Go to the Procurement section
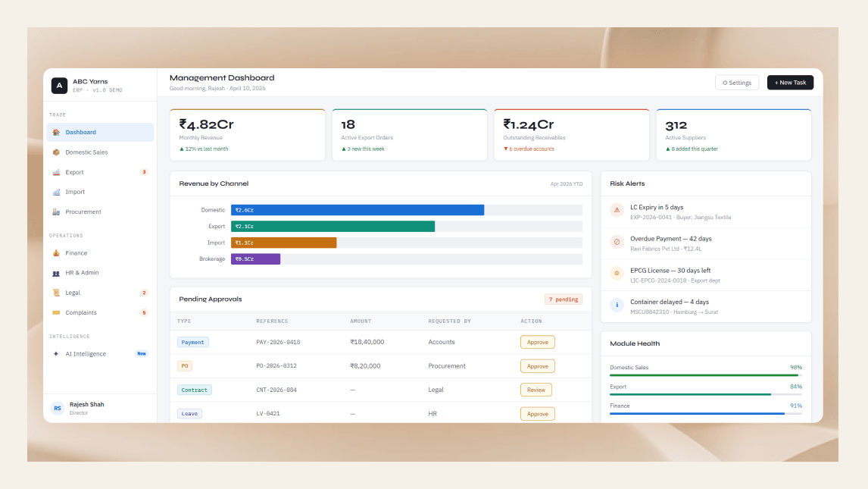868x489 pixels. tap(100, 212)
